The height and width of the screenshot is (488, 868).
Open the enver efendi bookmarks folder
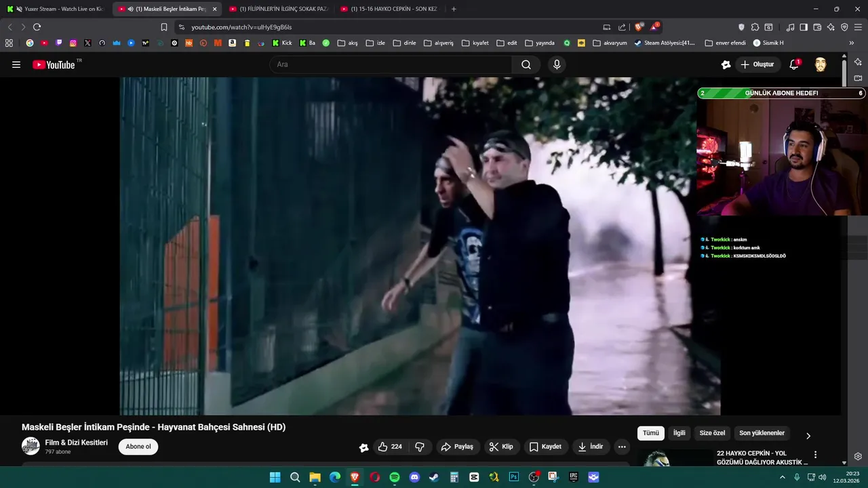[725, 43]
